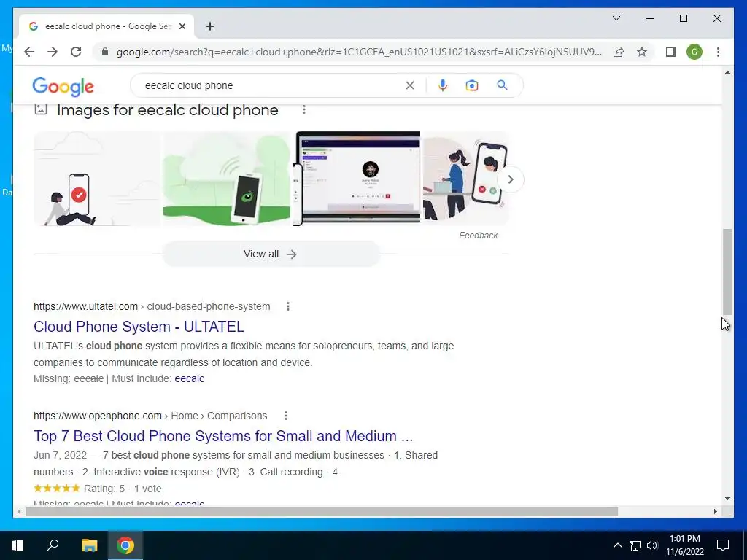
Task: Click the scroll right arrow
Action: (x=715, y=511)
